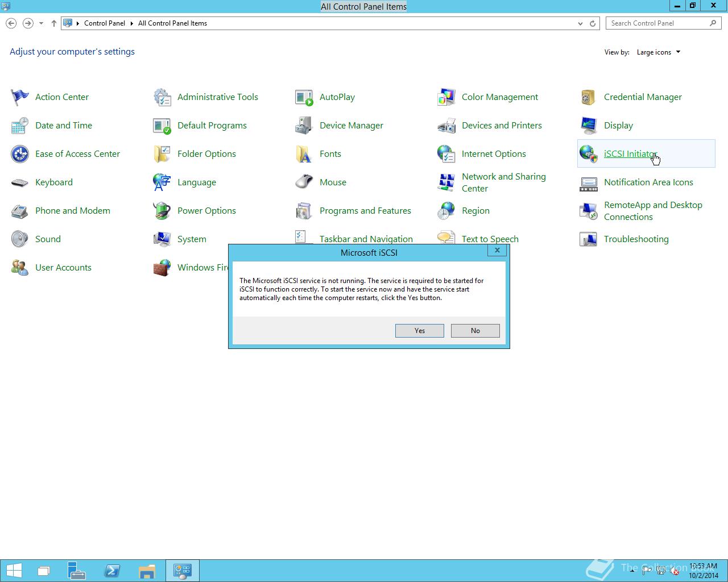Open RemoteApp and Desktop Connections icon
This screenshot has height=582, width=728.
589,211
